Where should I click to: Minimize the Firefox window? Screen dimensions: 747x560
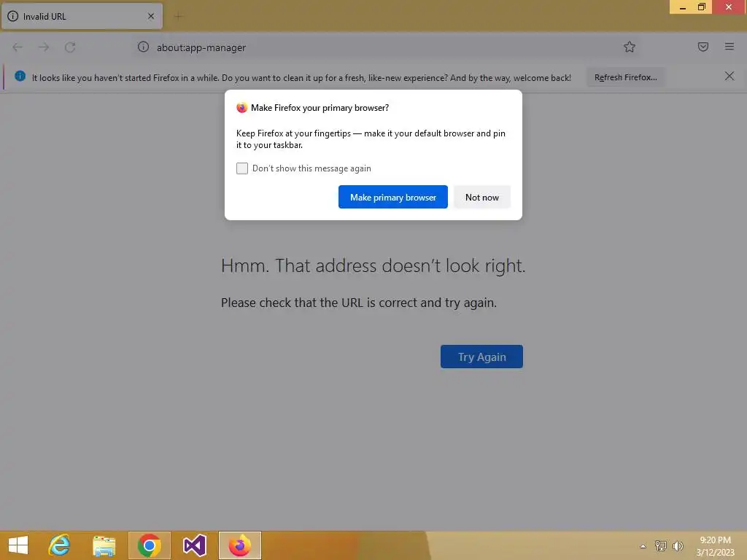[x=682, y=7]
